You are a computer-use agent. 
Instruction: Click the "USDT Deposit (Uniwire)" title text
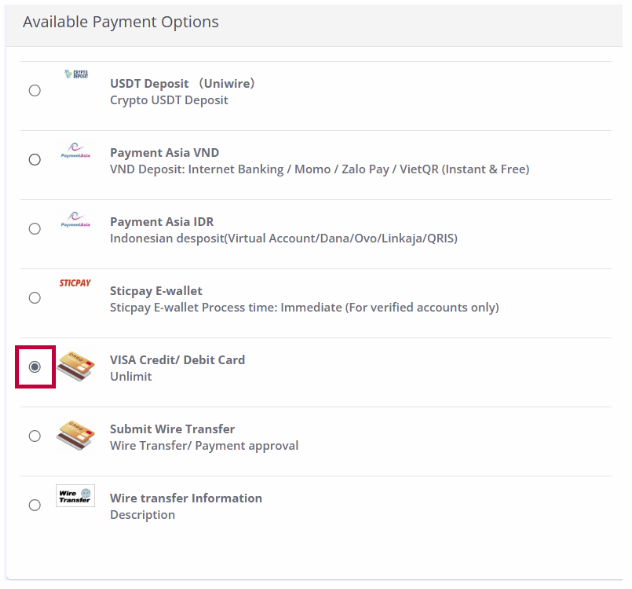[x=182, y=84]
